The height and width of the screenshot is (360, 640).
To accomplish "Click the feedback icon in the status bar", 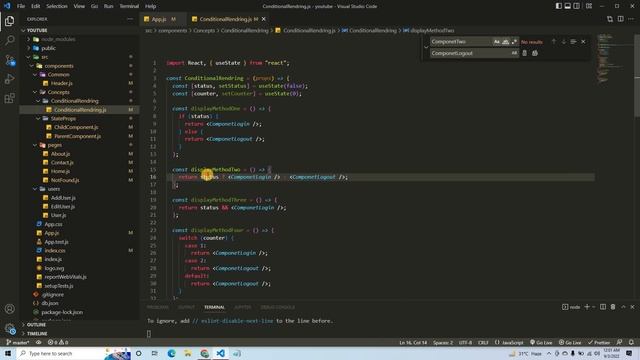I will pos(620,342).
